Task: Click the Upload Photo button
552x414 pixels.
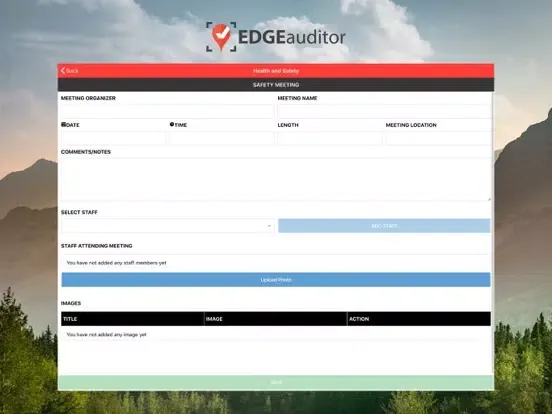Action: tap(276, 280)
